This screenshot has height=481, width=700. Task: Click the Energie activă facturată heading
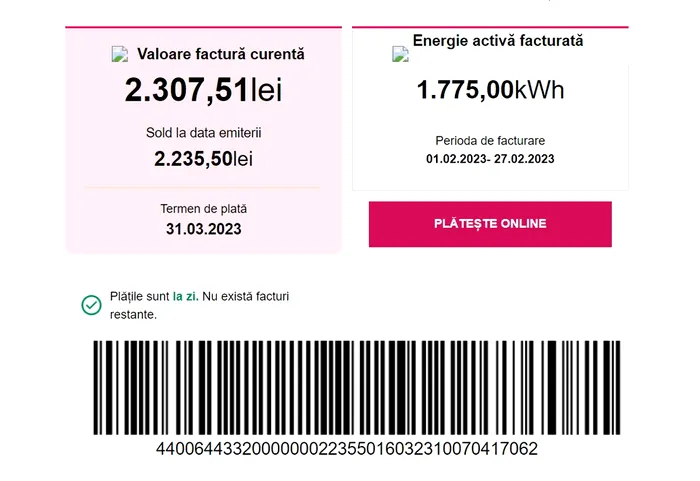tap(498, 41)
